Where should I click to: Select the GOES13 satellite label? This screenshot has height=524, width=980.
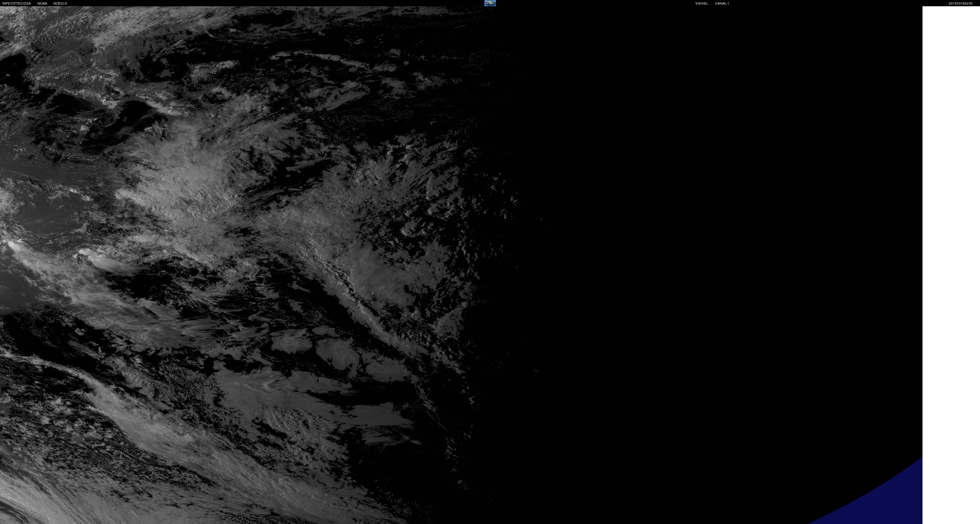[x=60, y=3]
